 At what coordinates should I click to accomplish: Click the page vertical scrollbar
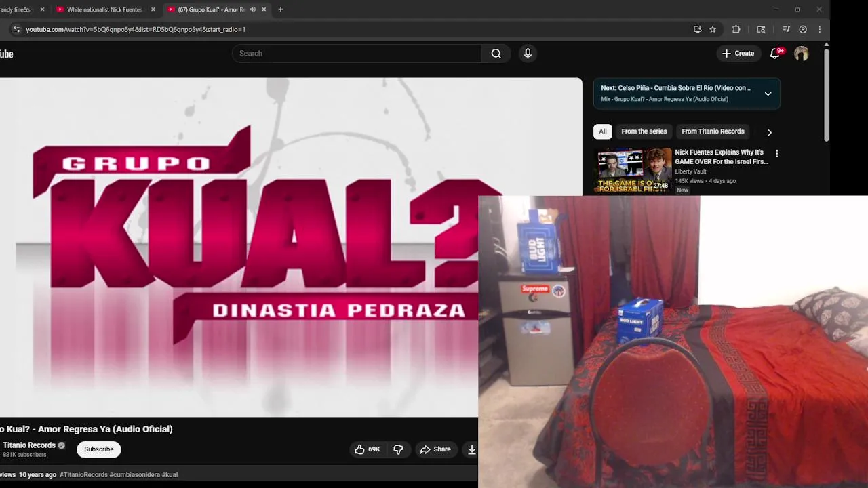click(x=826, y=95)
